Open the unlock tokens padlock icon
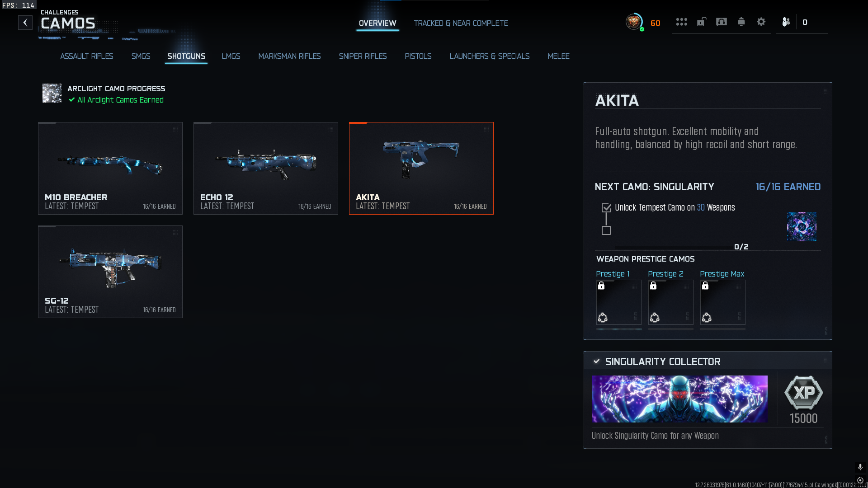This screenshot has height=488, width=868. pyautogui.click(x=701, y=22)
